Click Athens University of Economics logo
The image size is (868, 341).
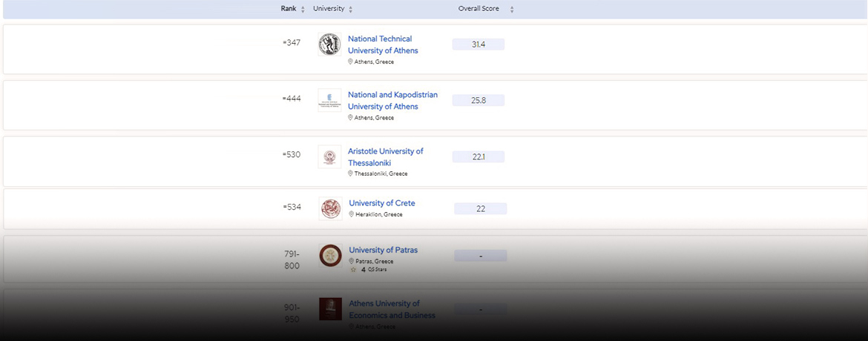[330, 309]
